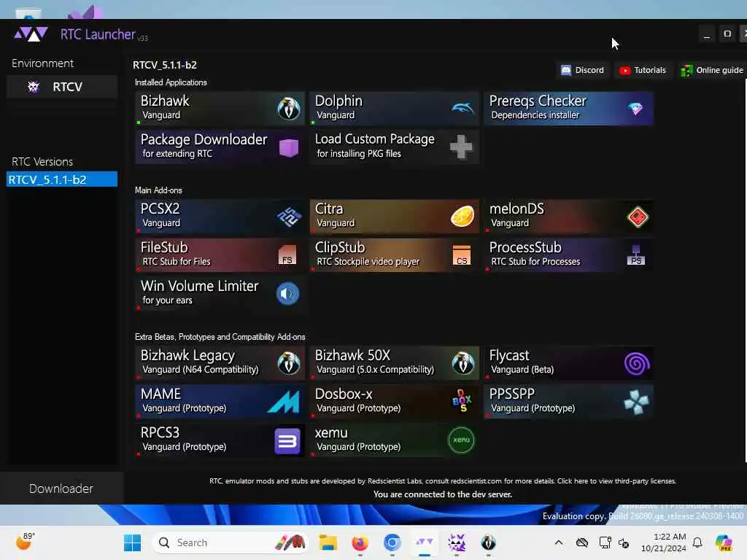Click the Flycast purple spiral icon

pos(637,364)
